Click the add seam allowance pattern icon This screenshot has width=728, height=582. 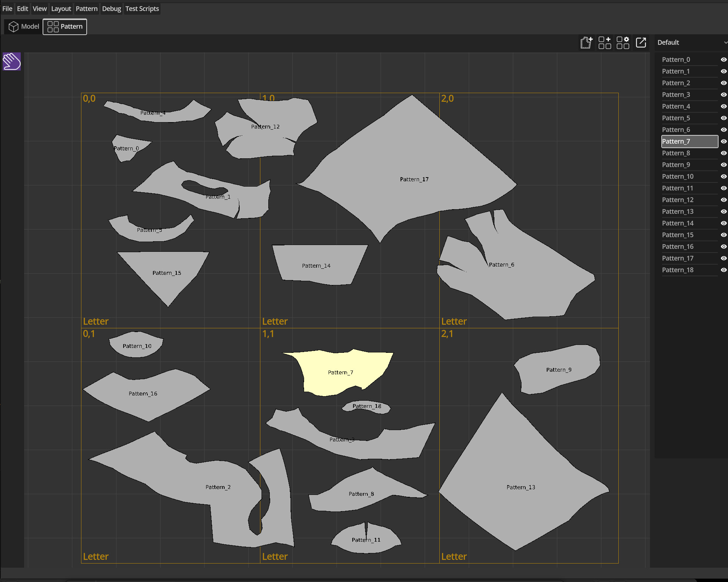(x=586, y=43)
